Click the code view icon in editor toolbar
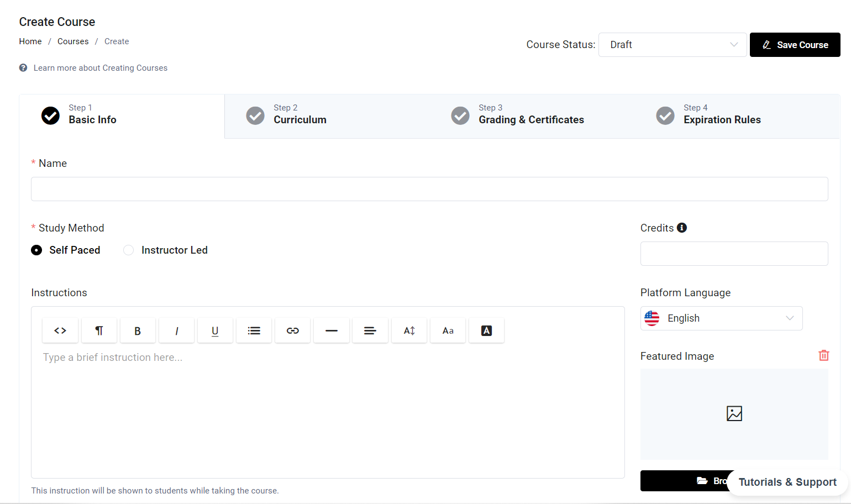The height and width of the screenshot is (504, 851). [x=60, y=330]
